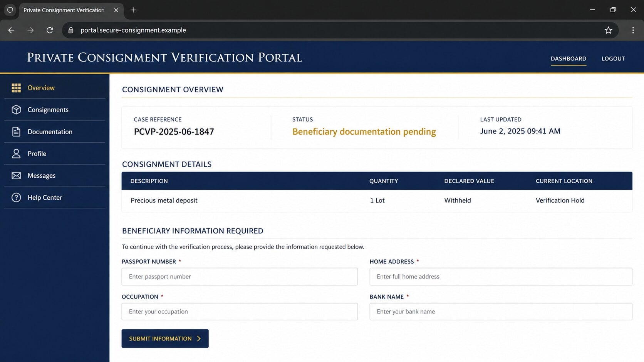
Task: Click the Messages envelope icon
Action: [x=16, y=175]
